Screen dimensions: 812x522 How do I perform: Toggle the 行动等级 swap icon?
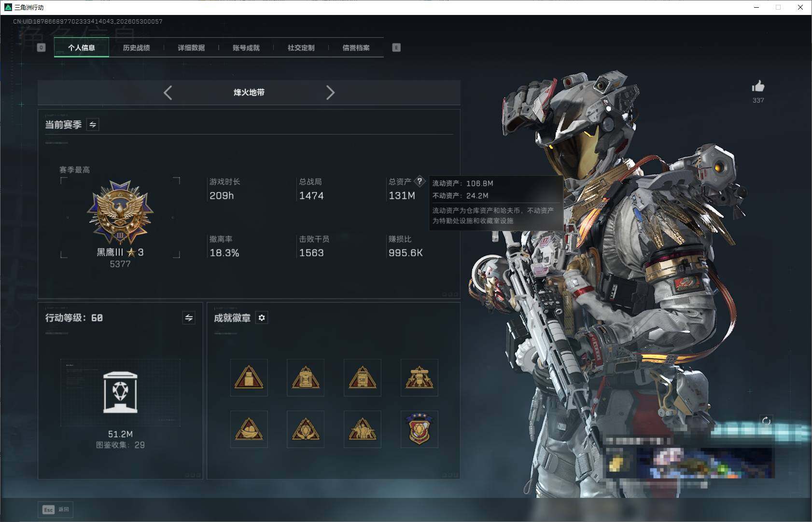point(189,317)
